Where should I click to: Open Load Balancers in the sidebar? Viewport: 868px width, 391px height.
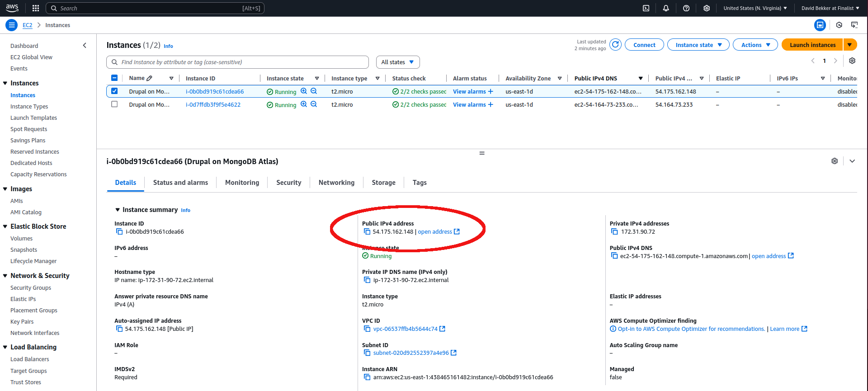30,359
